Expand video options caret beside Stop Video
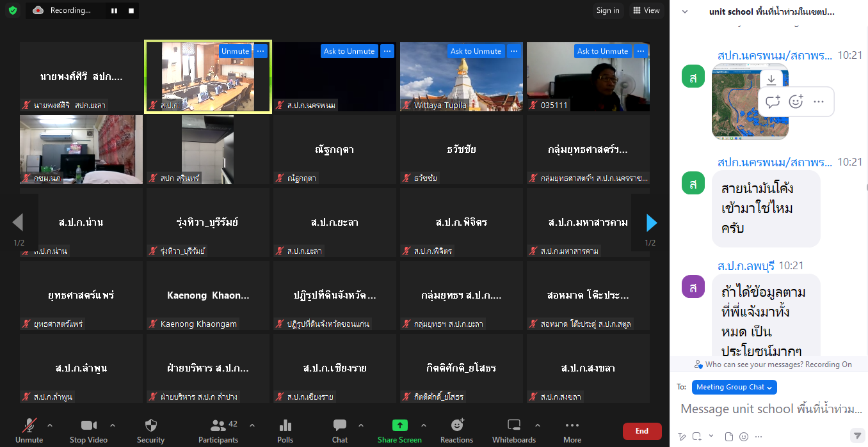The height and width of the screenshot is (447, 868). tap(113, 425)
